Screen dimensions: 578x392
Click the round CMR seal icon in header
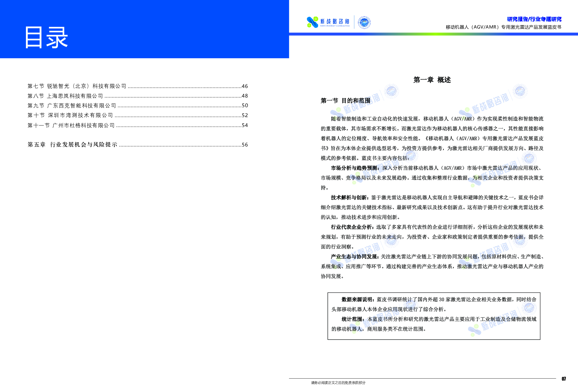tap(364, 22)
